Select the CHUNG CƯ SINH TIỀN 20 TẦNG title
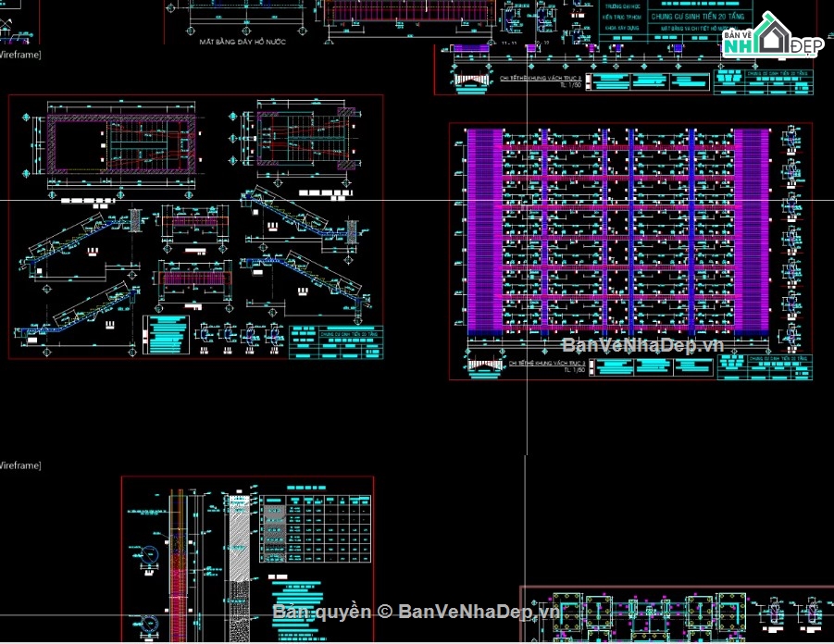834x644 pixels. point(697,17)
